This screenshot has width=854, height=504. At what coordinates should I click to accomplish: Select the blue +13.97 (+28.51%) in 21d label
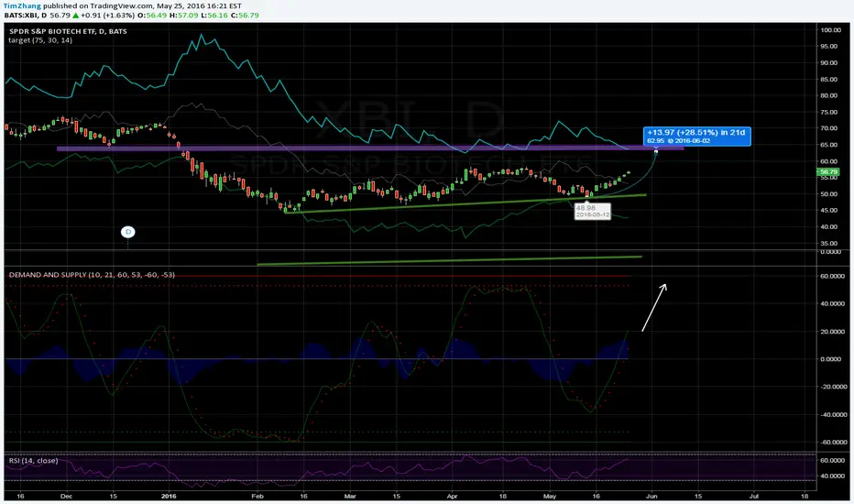tap(696, 137)
